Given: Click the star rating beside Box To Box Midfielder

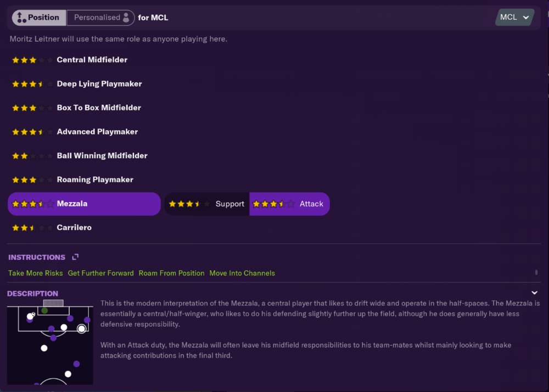Looking at the screenshot, I should [x=32, y=108].
